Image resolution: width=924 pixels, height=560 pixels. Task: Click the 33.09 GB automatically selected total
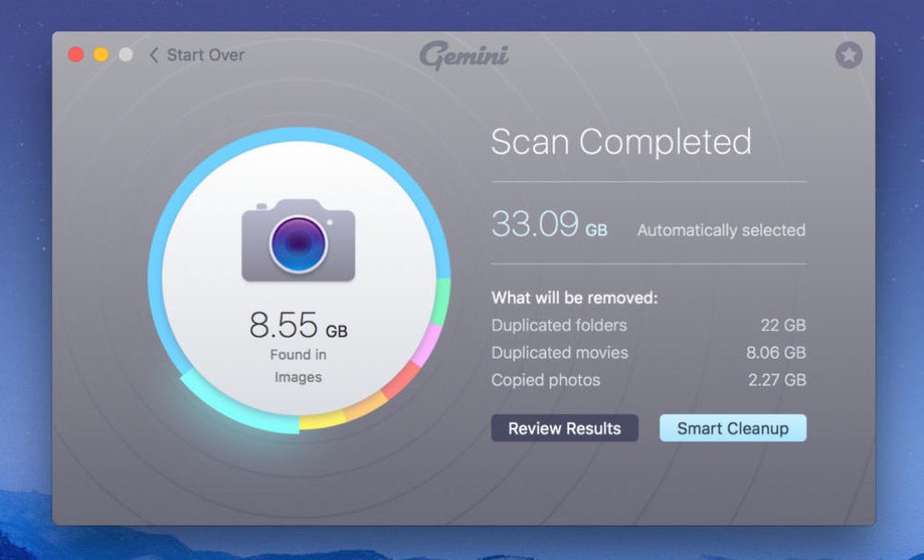pos(549,225)
